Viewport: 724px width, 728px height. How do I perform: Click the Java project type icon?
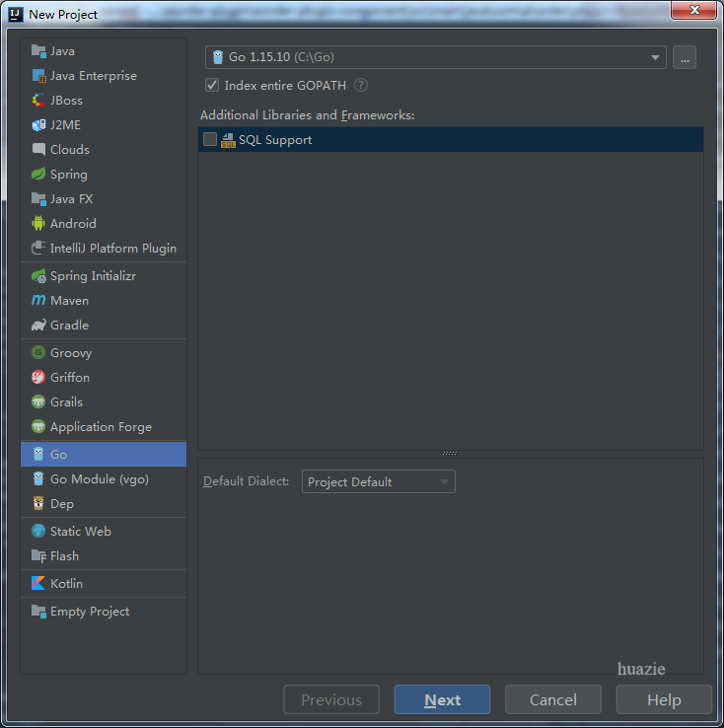38,51
